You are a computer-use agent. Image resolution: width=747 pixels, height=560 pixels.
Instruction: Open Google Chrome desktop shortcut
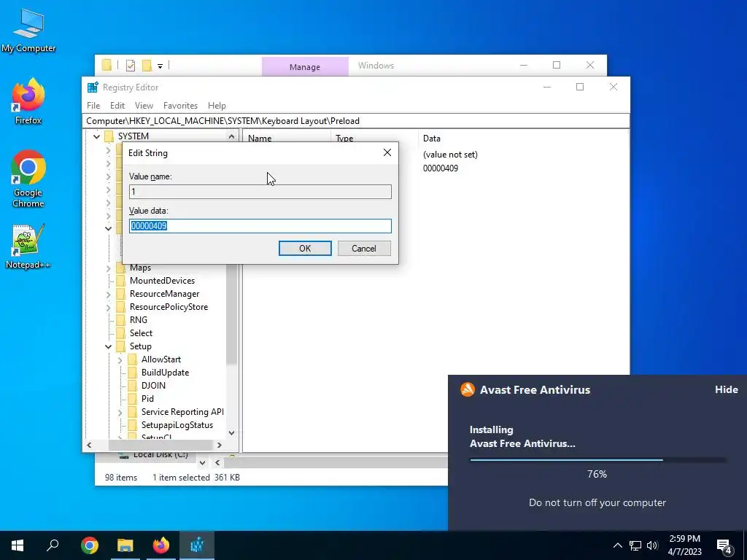28,179
